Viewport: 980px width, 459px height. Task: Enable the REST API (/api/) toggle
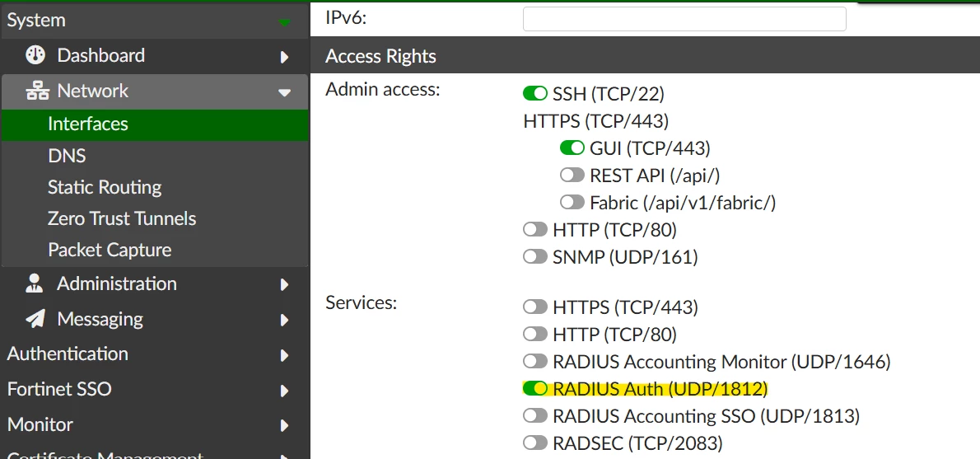[x=572, y=175]
